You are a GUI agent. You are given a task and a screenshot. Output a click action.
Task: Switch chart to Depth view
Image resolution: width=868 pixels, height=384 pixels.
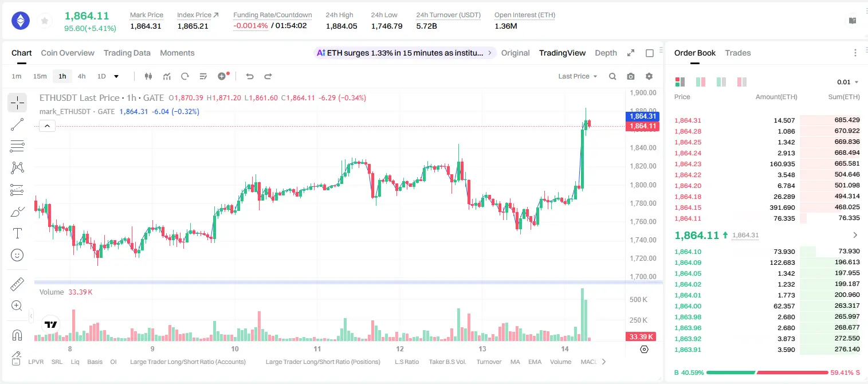tap(606, 53)
